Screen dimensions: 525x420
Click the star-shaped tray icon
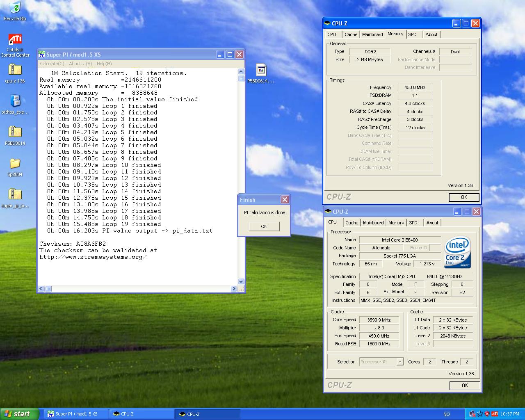coord(479,414)
